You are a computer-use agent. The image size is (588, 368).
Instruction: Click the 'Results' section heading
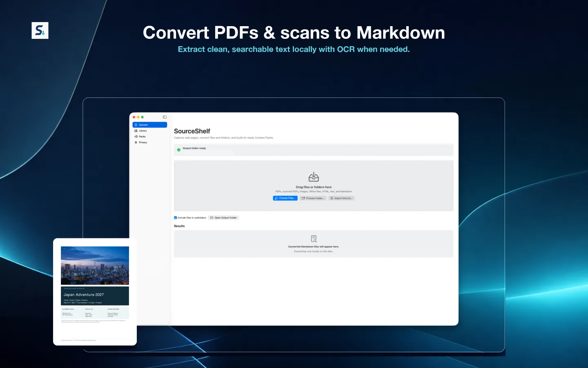click(x=179, y=226)
